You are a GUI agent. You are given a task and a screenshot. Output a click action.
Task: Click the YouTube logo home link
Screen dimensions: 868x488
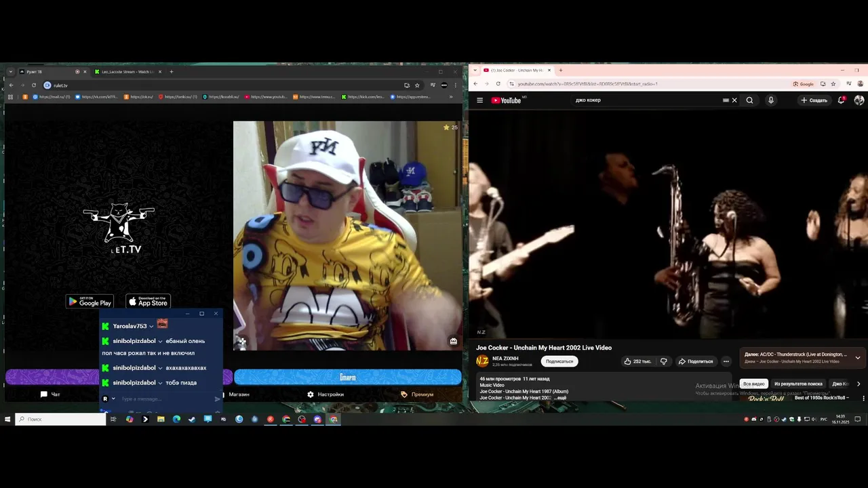tap(507, 100)
